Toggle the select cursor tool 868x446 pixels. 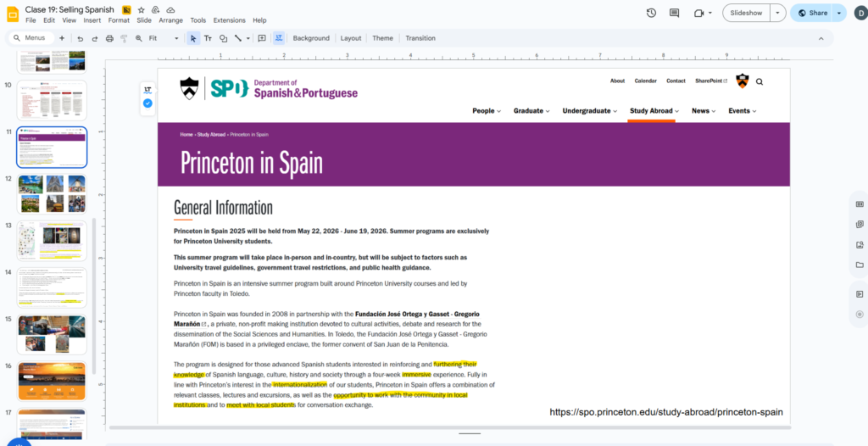pyautogui.click(x=193, y=38)
